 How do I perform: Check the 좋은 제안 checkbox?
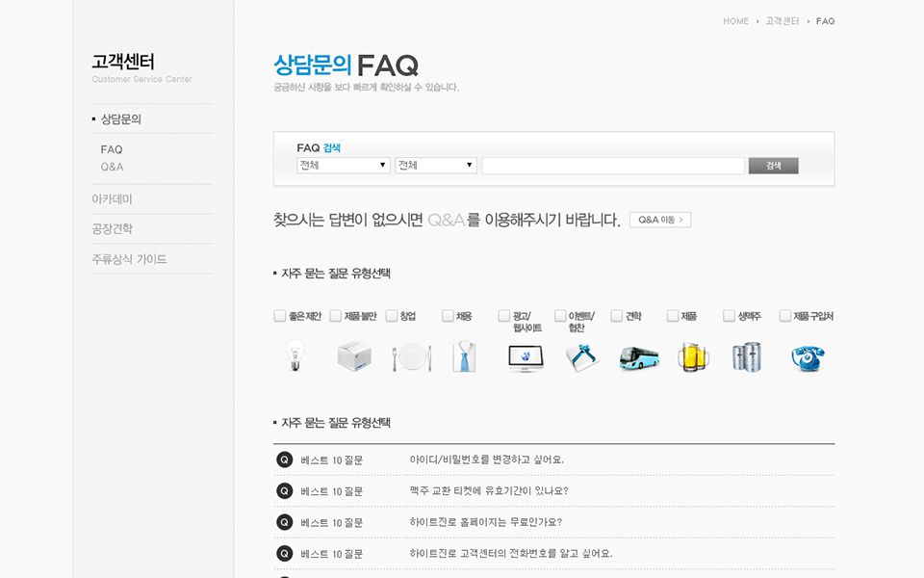280,316
